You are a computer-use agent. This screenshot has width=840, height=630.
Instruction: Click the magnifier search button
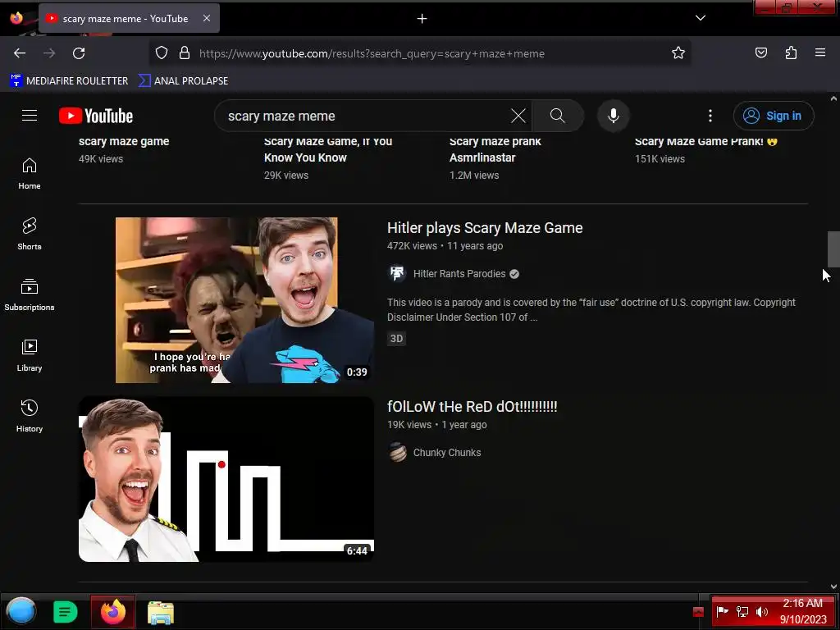pos(558,116)
